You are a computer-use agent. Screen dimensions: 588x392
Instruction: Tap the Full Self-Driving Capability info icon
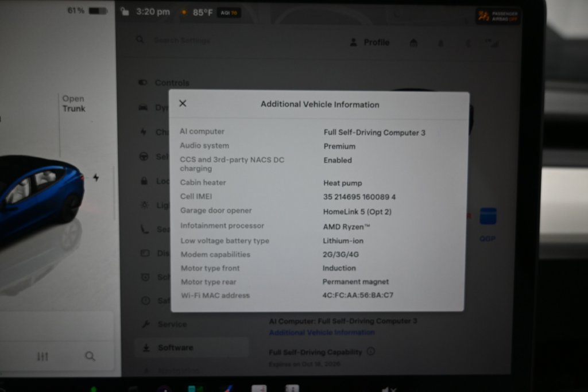[x=370, y=351]
